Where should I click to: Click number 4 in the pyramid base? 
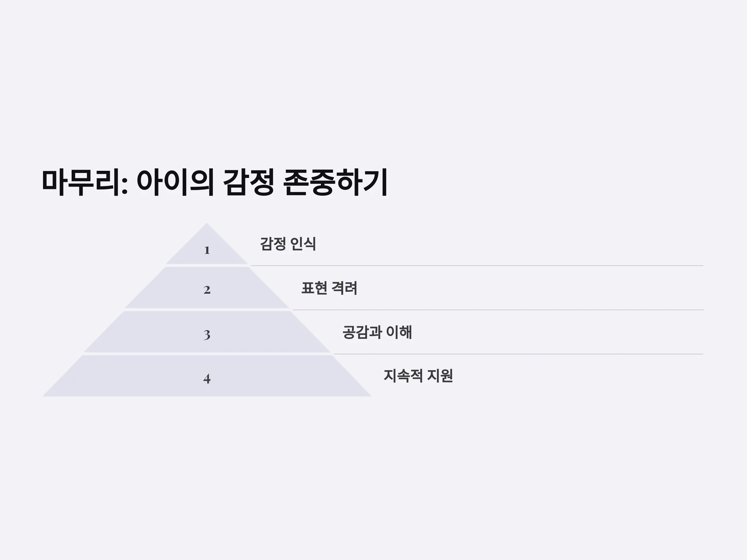tap(207, 378)
